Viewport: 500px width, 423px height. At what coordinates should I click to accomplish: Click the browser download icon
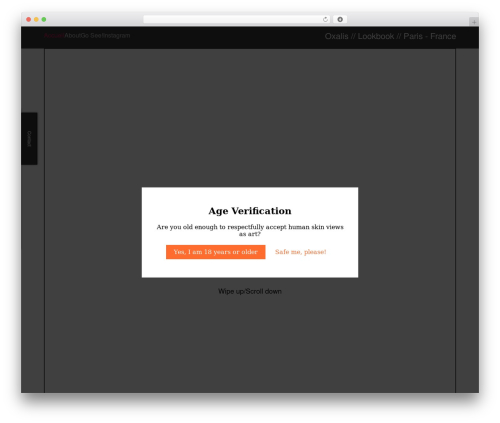(x=340, y=20)
